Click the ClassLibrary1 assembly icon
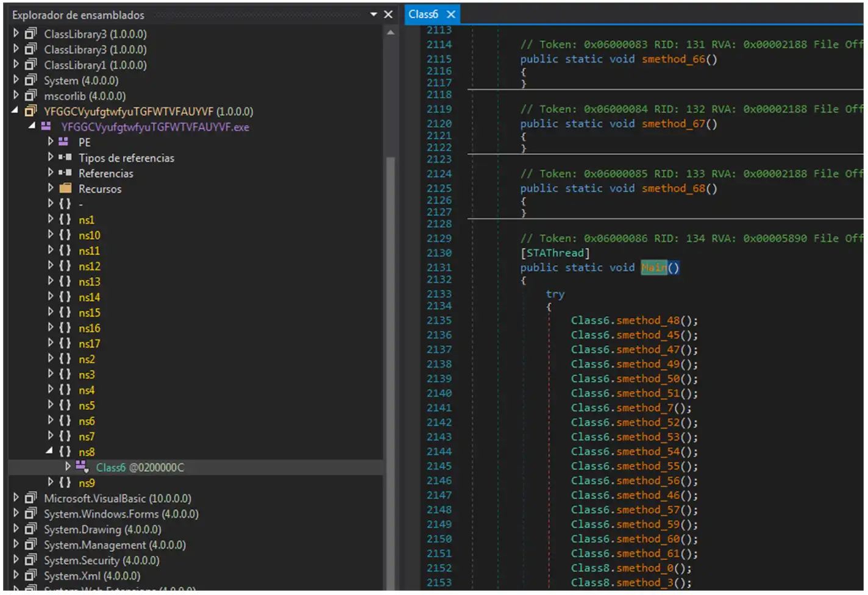 (x=30, y=64)
